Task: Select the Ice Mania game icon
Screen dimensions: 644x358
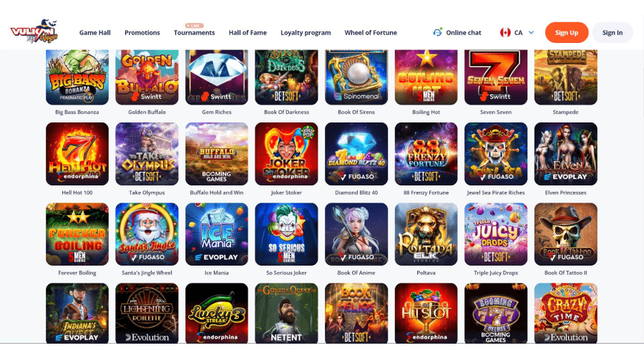Action: (216, 234)
